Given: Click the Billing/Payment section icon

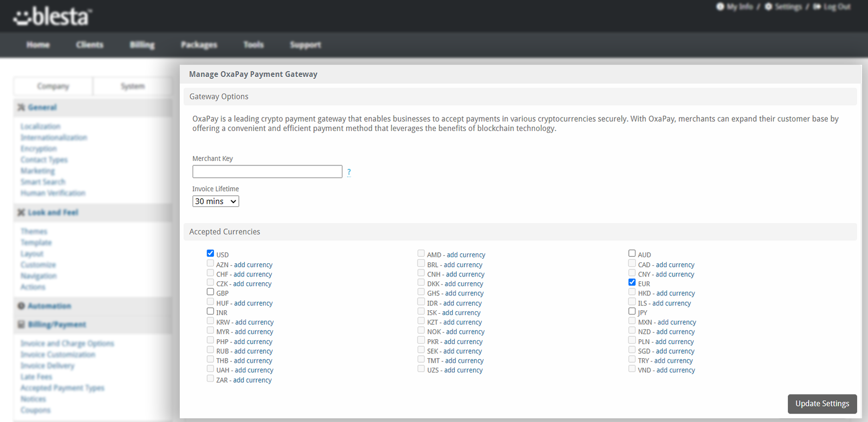Looking at the screenshot, I should (x=21, y=324).
